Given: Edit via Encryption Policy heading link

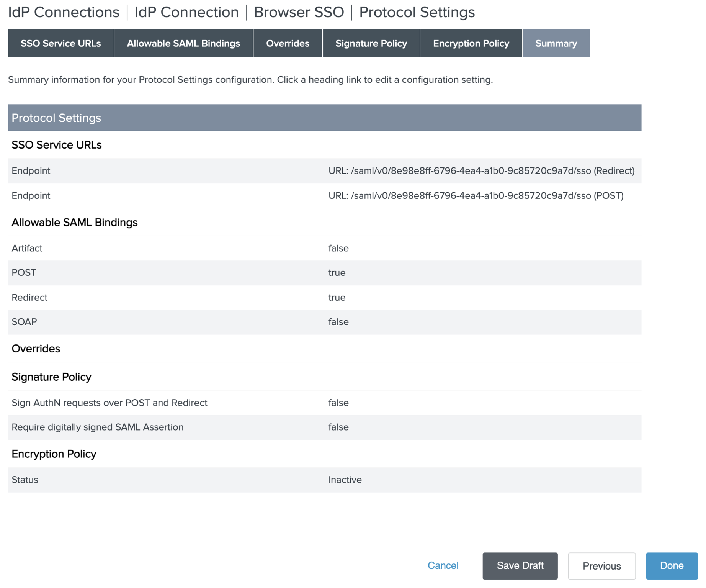Looking at the screenshot, I should click(54, 454).
